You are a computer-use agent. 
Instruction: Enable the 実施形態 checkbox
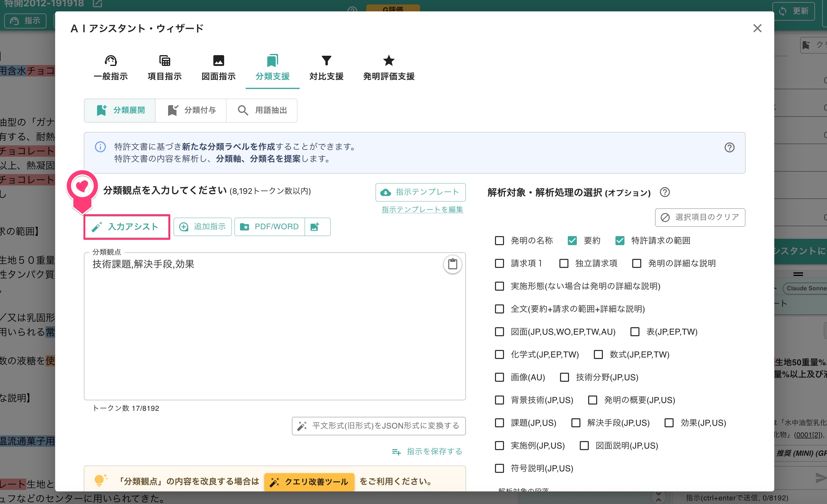pos(499,286)
